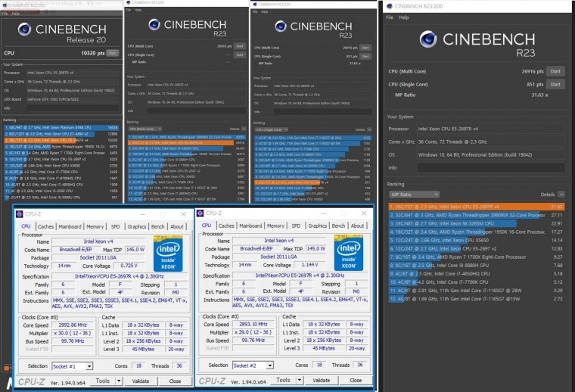Switch to the Caches tab in the Socket #1 CPU-Z window
The height and width of the screenshot is (392, 575).
46,226
